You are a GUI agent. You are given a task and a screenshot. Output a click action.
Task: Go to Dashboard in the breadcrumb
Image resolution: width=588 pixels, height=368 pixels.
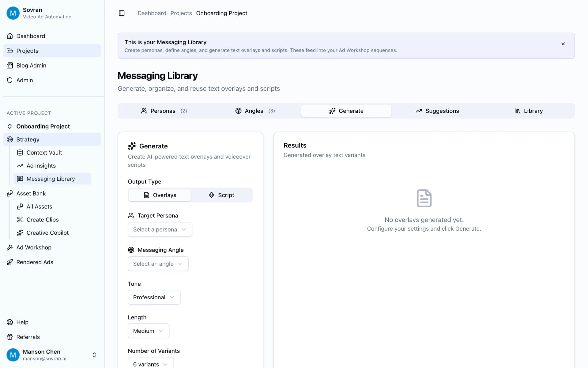(152, 13)
